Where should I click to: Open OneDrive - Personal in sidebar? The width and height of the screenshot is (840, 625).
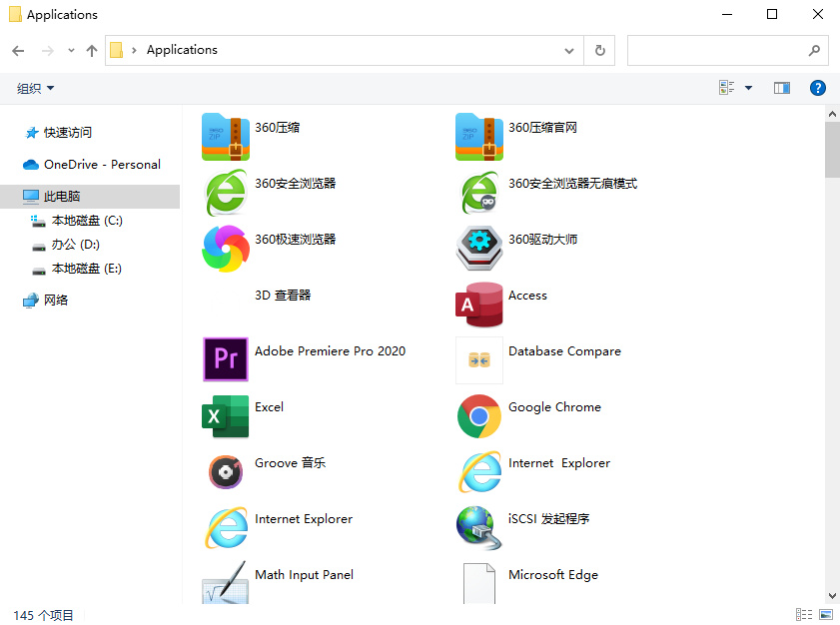[101, 165]
